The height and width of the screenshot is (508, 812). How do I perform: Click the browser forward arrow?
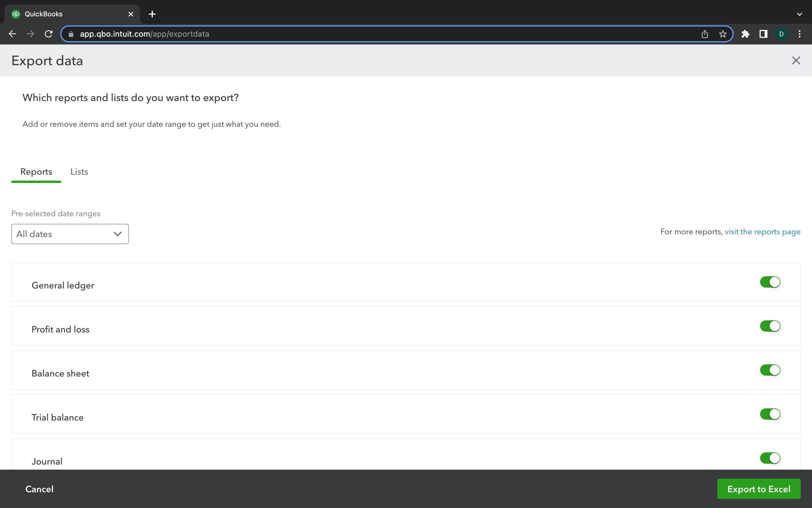[x=30, y=34]
